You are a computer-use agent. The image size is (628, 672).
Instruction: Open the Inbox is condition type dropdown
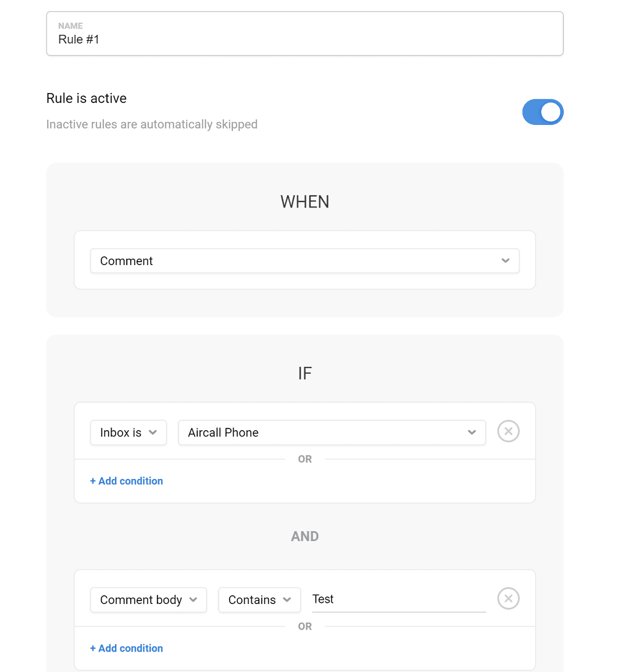click(128, 432)
